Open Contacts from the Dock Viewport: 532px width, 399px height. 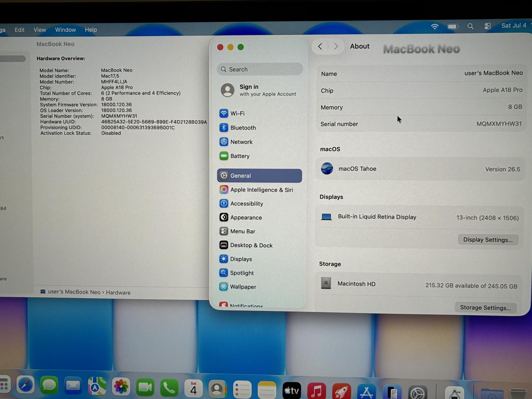tap(218, 389)
